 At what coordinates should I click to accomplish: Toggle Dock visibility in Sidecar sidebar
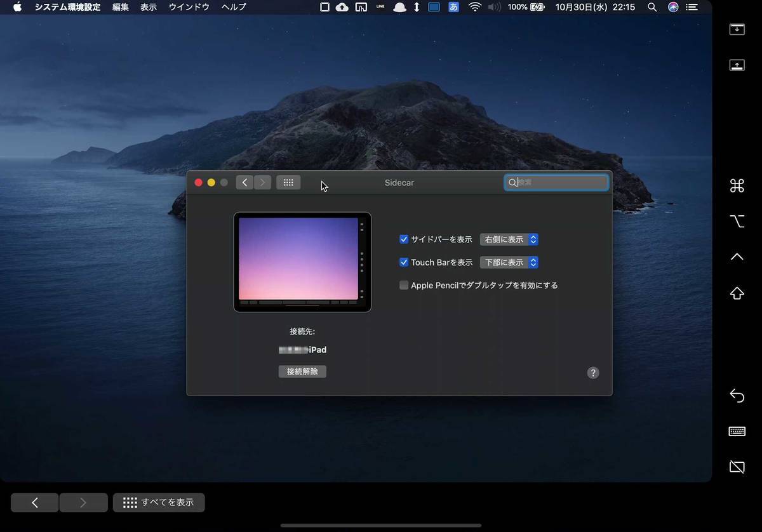(737, 65)
